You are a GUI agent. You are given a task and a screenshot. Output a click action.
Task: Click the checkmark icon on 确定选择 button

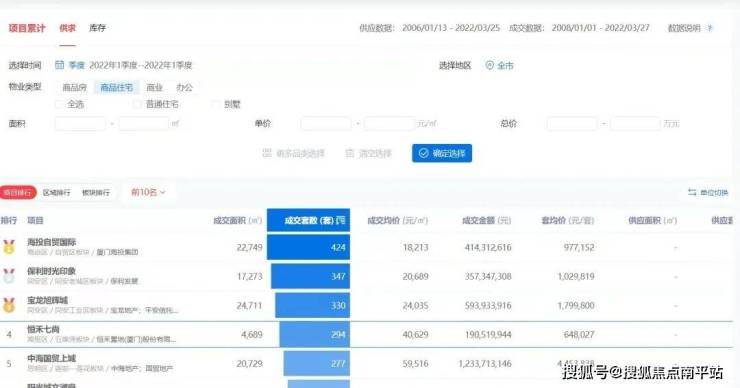(x=423, y=153)
